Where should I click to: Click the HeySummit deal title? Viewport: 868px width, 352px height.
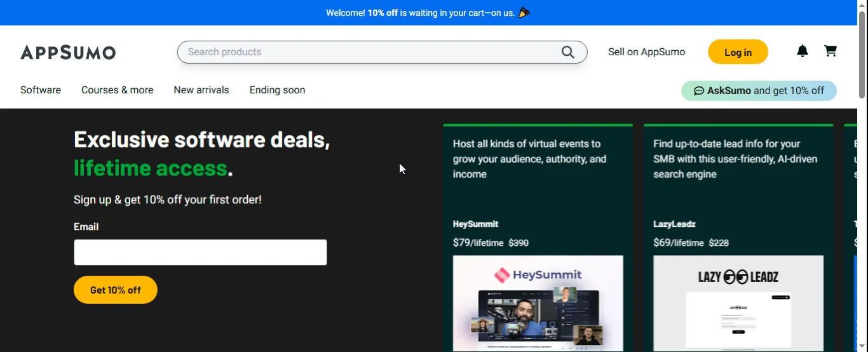coord(475,224)
